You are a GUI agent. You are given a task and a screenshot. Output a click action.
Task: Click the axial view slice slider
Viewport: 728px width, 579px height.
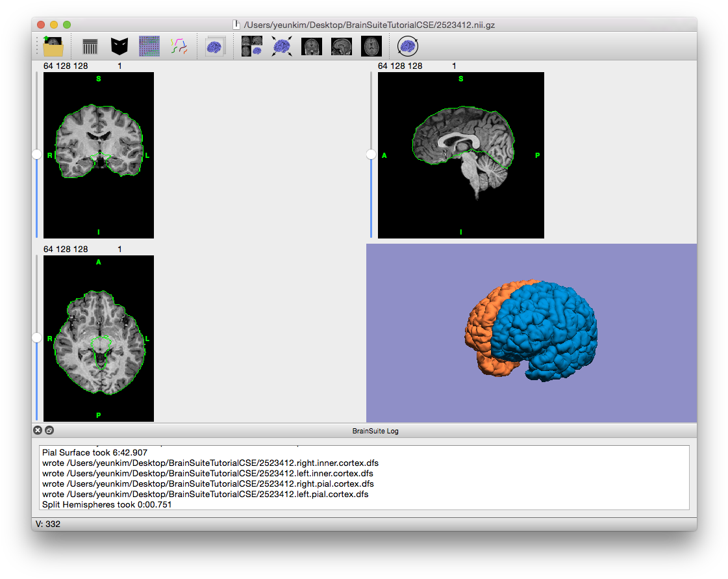click(x=36, y=337)
